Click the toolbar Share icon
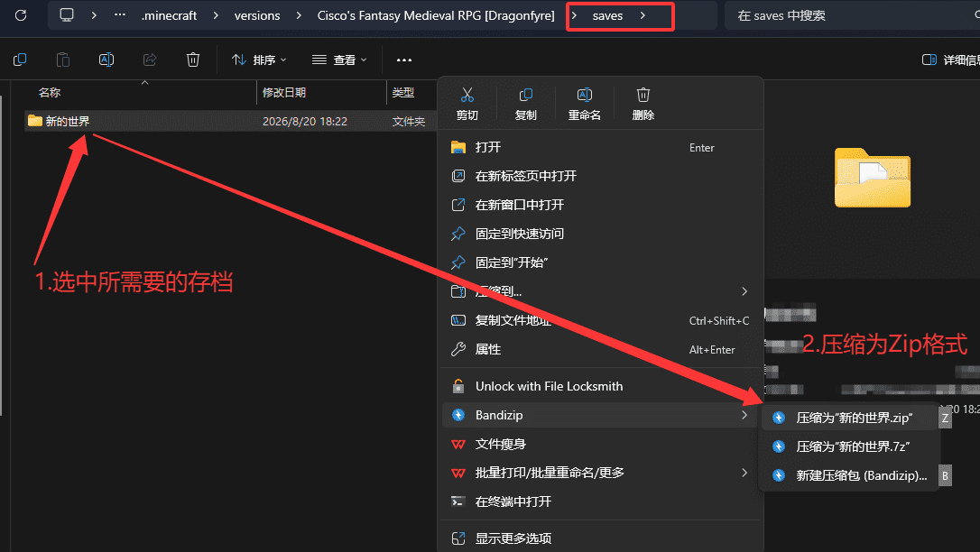 tap(150, 60)
